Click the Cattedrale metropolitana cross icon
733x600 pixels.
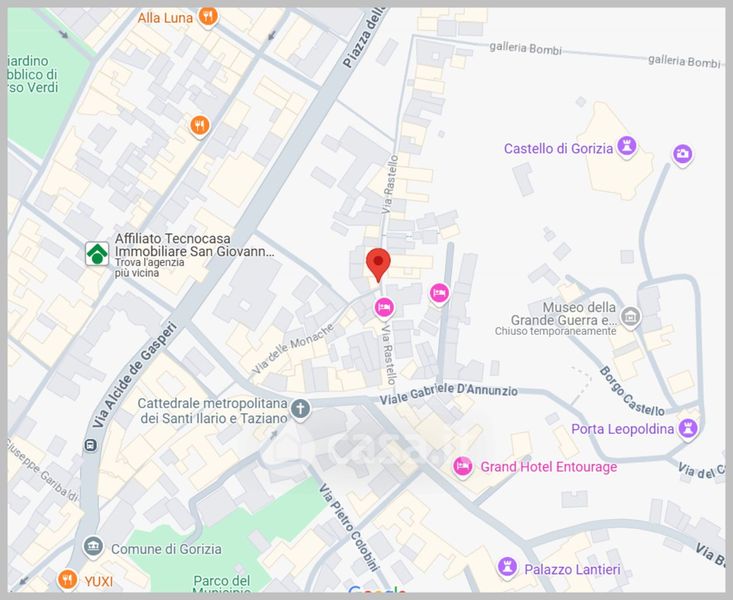tap(300, 409)
